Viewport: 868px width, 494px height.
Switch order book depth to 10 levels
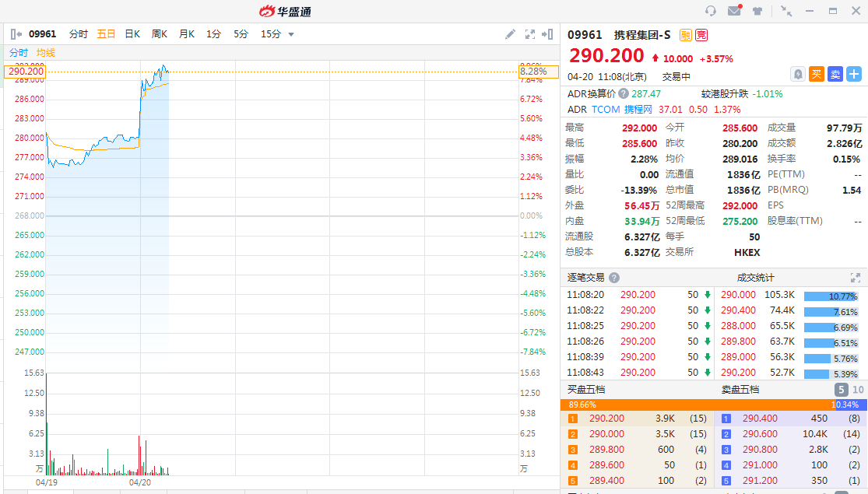858,390
